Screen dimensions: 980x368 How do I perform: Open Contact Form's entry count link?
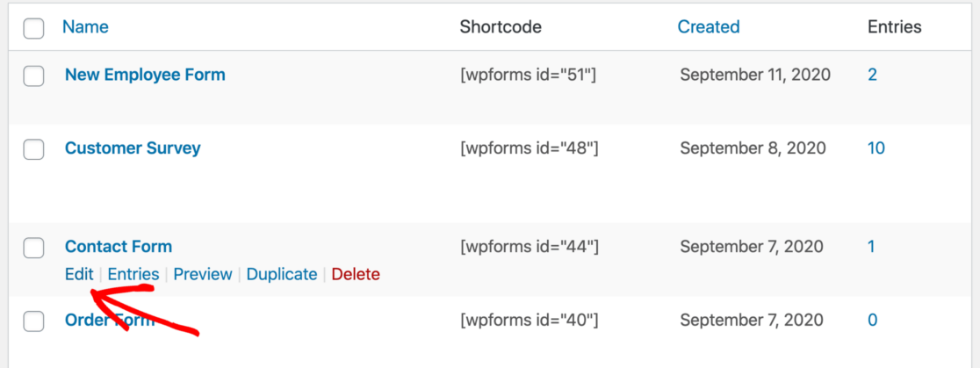pos(871,247)
